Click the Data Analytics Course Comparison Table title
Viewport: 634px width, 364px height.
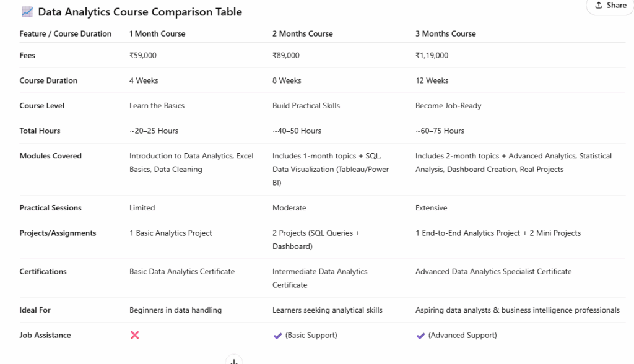point(140,12)
